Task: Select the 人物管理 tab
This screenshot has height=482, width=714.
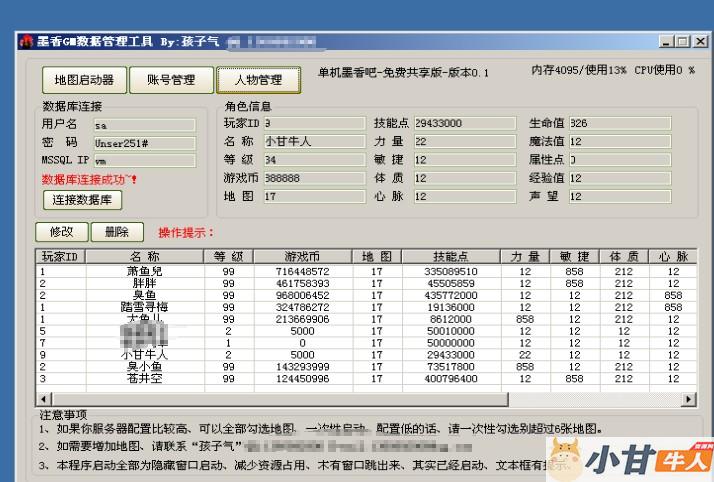Action: pos(257,79)
